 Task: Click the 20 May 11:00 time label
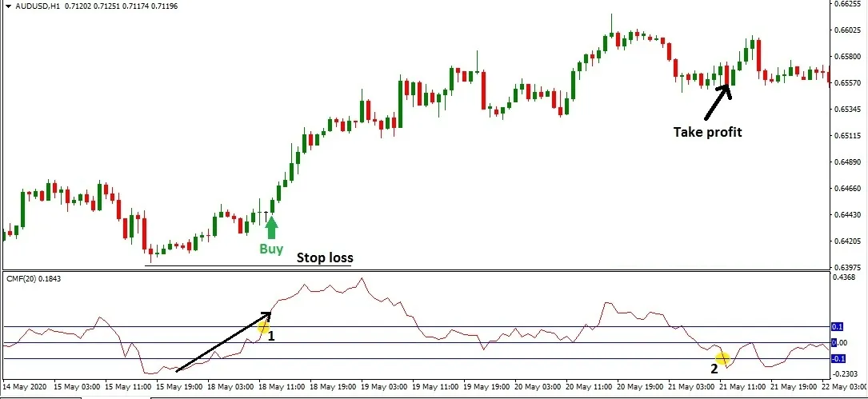590,385
